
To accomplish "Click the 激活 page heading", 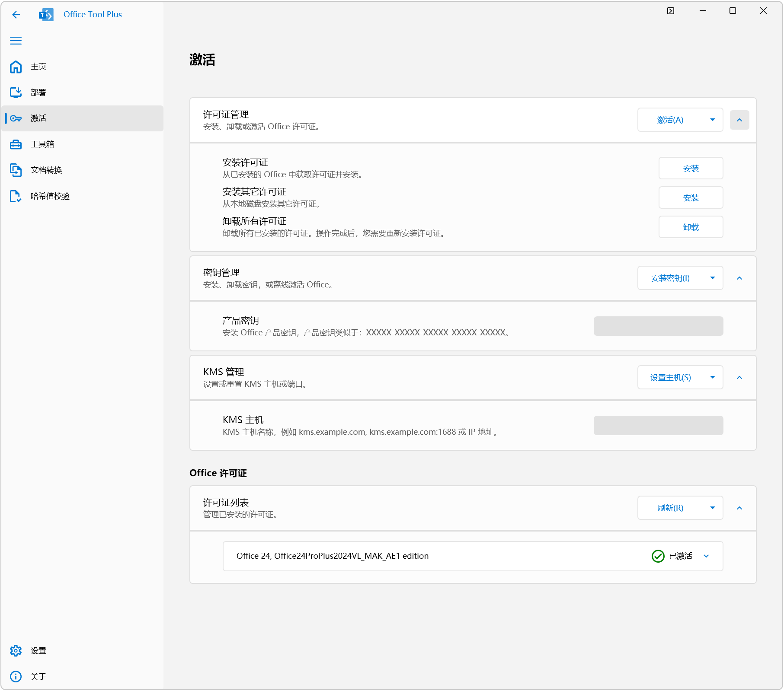I will tap(202, 60).
